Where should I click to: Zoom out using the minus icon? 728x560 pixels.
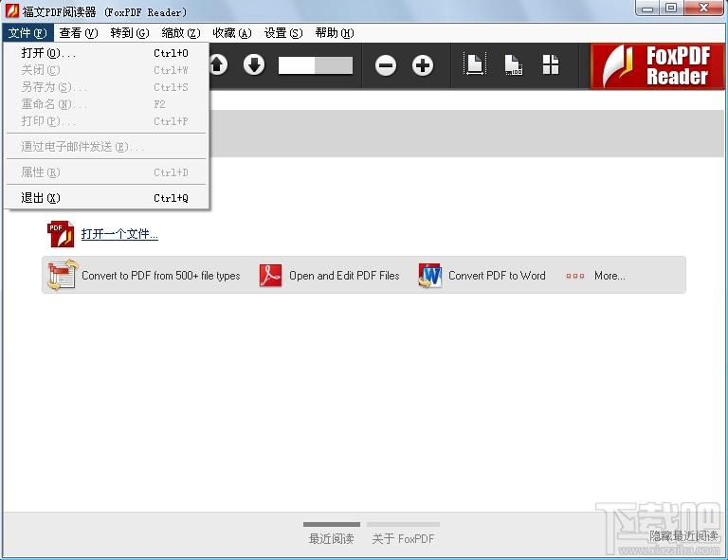pyautogui.click(x=386, y=65)
